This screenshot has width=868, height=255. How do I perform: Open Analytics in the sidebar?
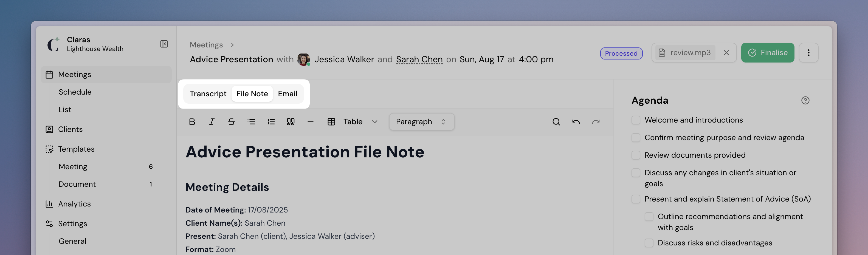74,204
